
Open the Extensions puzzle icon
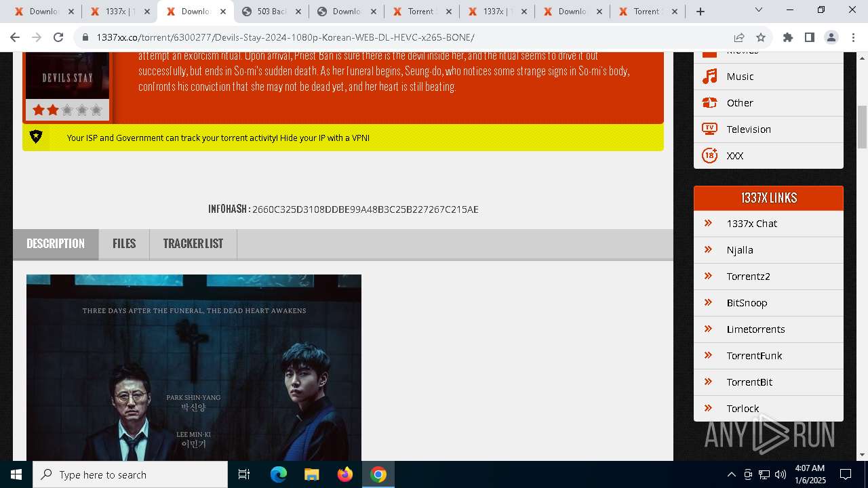point(788,37)
